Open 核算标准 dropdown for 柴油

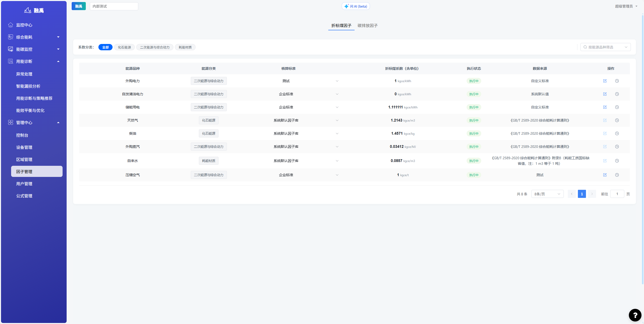337,133
